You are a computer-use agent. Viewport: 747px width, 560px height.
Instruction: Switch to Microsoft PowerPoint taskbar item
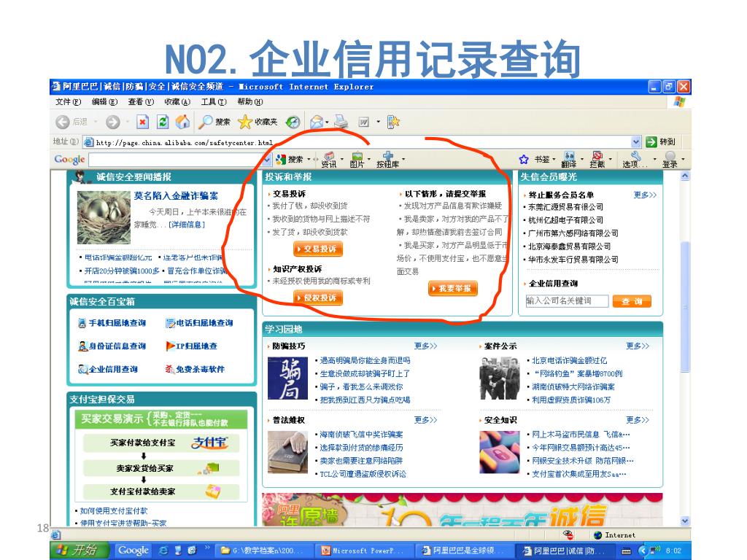[363, 551]
